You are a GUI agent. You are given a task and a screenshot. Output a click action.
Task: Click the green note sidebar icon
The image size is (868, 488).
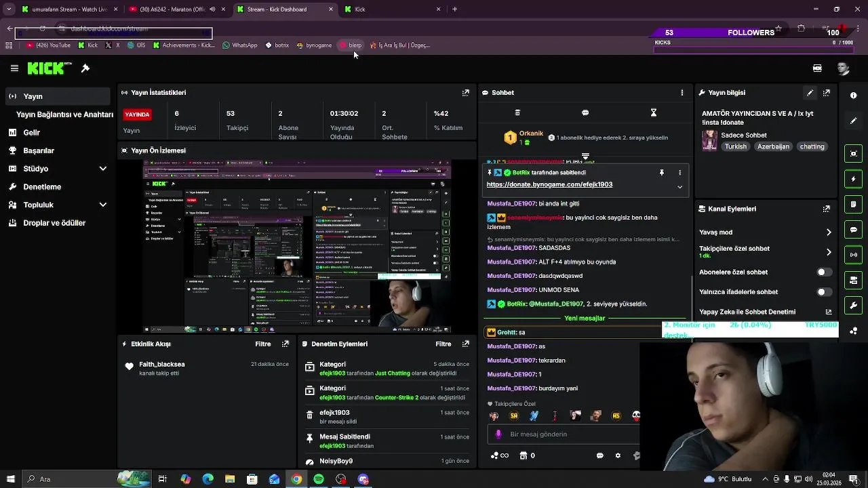coord(854,205)
